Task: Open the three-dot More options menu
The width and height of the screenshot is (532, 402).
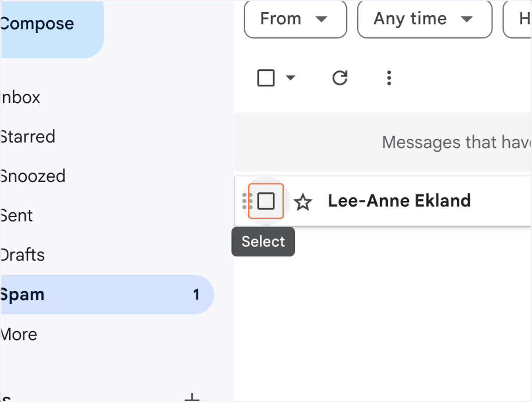Action: 389,78
